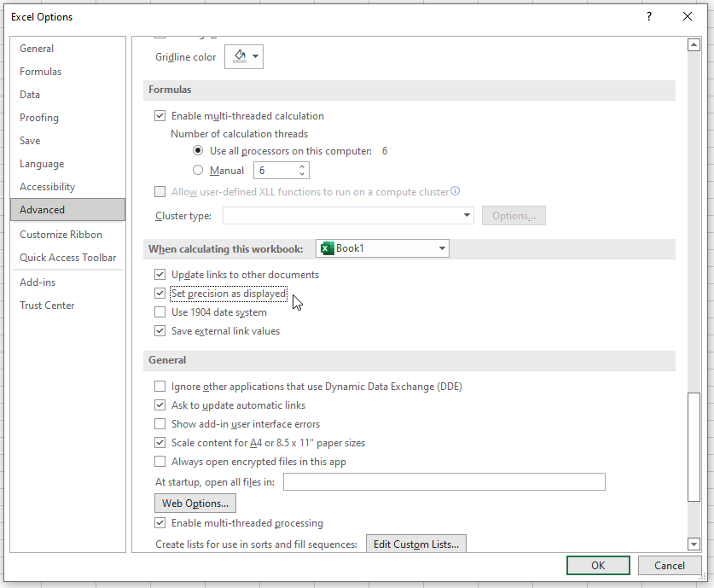Click Edit Custom Lists button

pos(416,544)
